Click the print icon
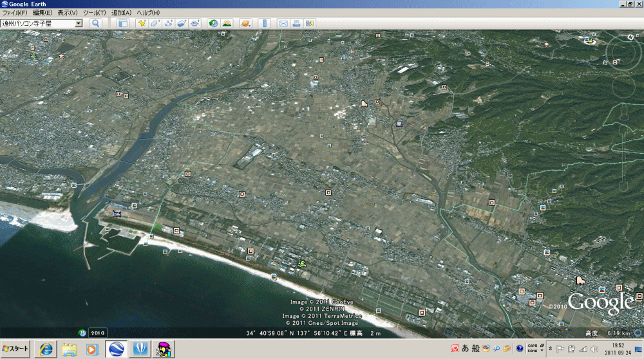 296,23
